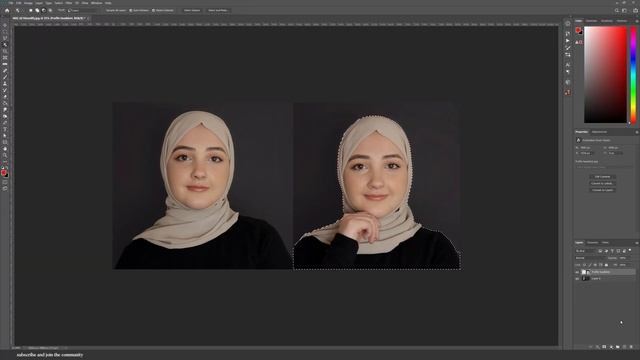
Task: Toggle layer filtering on/off switch
Action: pyautogui.click(x=630, y=250)
